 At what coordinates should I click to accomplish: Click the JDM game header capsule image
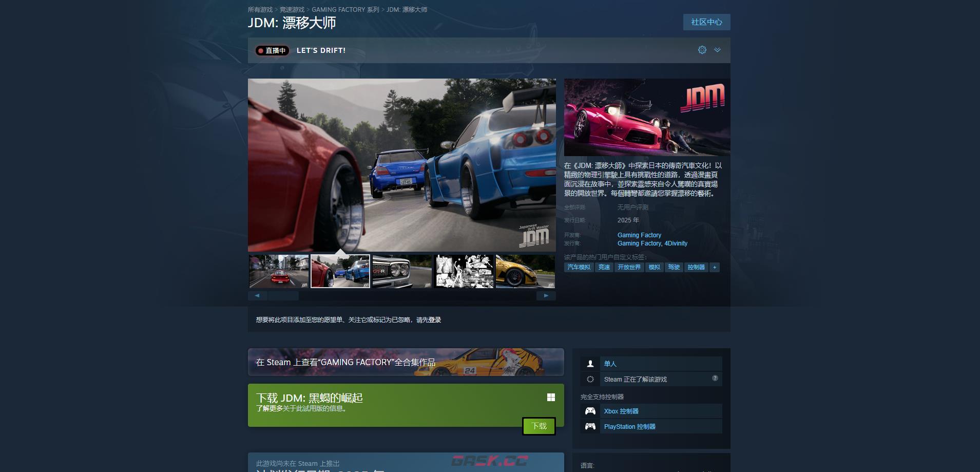click(647, 117)
